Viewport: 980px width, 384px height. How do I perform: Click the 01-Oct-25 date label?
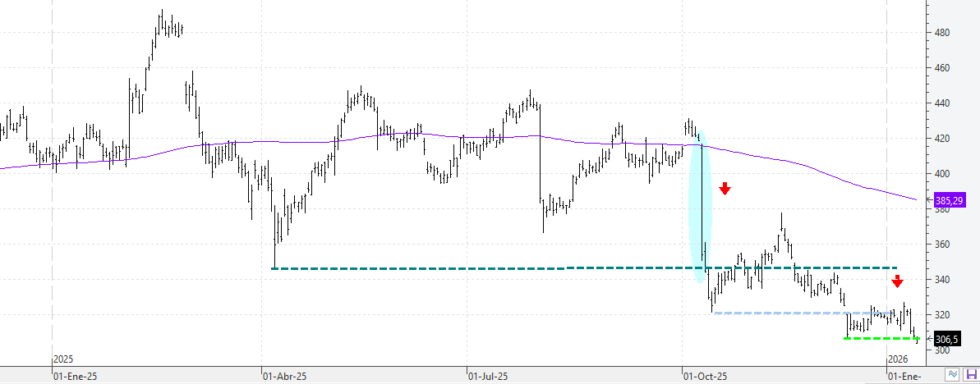point(705,376)
